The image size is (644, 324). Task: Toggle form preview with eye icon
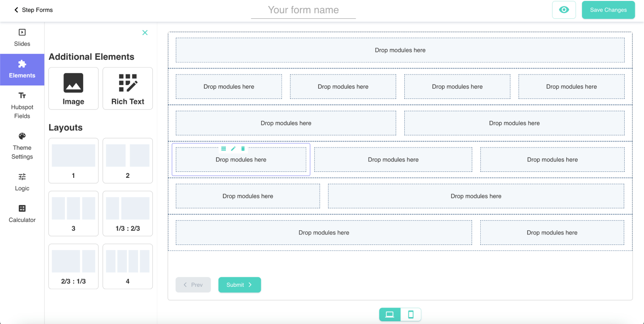pyautogui.click(x=563, y=10)
